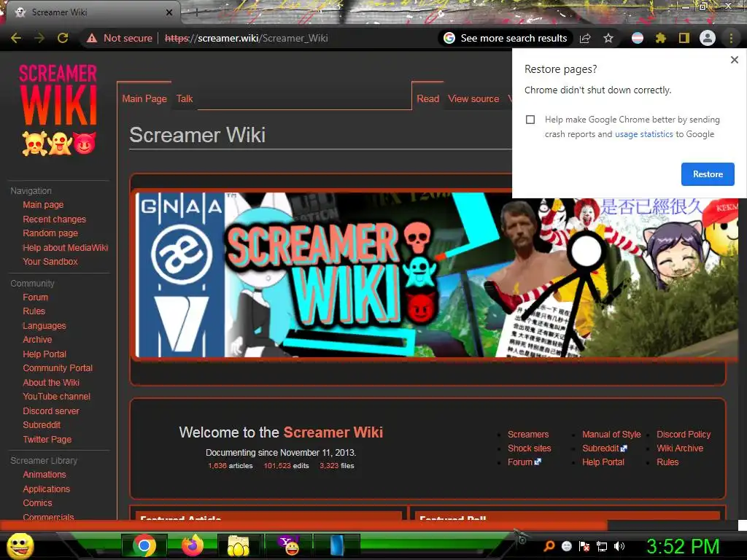The image size is (747, 560).
Task: Open Community Portal link
Action: point(58,368)
